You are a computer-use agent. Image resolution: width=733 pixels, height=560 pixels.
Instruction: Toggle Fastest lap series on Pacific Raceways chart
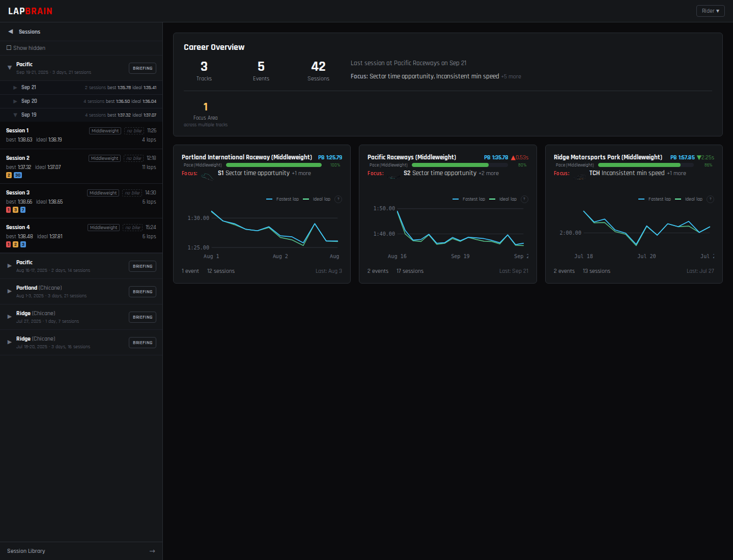[469, 199]
